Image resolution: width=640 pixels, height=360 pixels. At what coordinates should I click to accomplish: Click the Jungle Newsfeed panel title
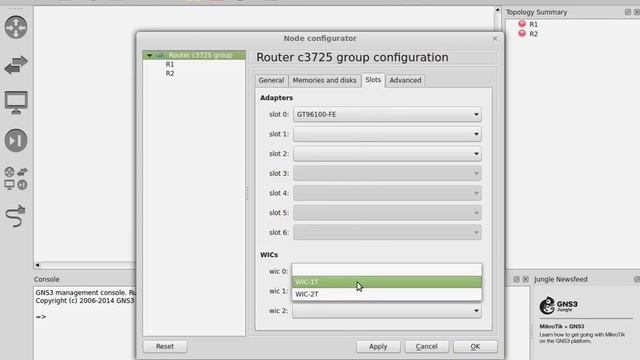pyautogui.click(x=561, y=279)
